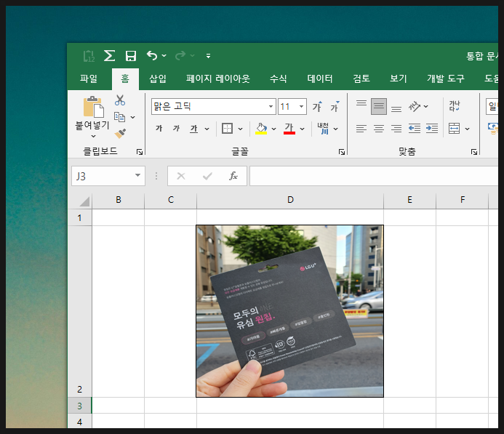This screenshot has height=434, width=504.
Task: Open the font size 11 dropdown
Action: pyautogui.click(x=301, y=107)
